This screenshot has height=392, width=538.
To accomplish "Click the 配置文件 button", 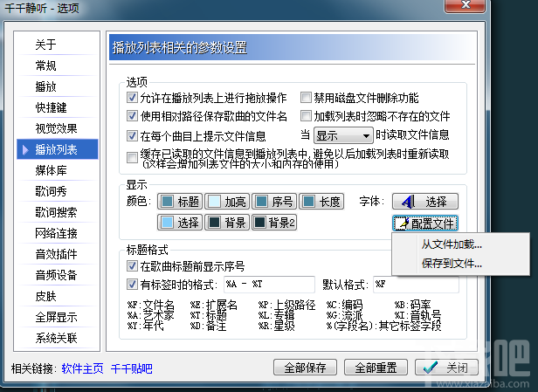I will [425, 224].
